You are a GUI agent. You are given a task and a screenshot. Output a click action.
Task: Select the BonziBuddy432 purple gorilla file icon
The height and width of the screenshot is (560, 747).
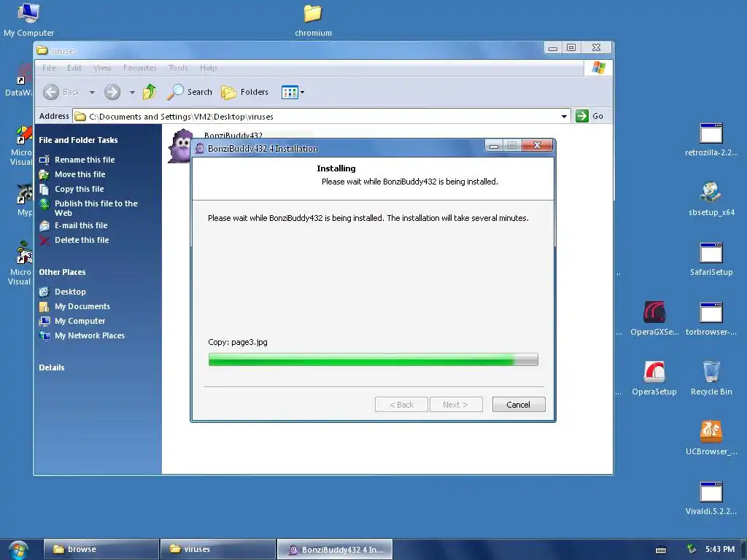coord(181,147)
